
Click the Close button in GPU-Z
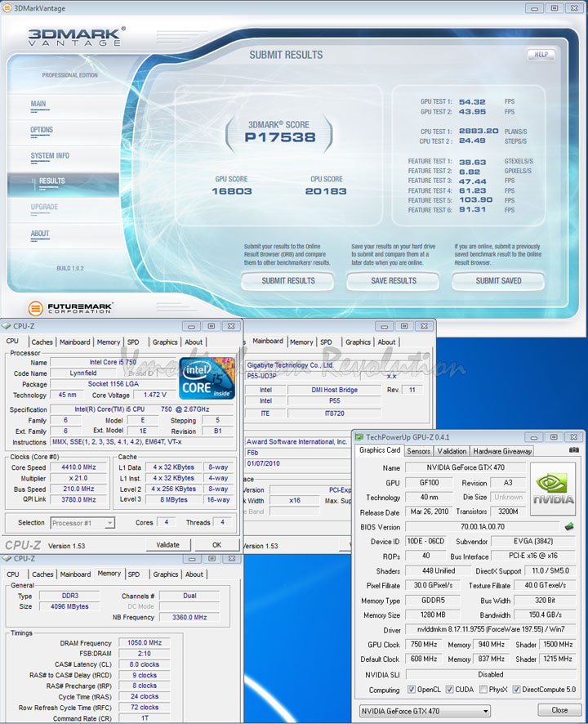click(x=559, y=710)
